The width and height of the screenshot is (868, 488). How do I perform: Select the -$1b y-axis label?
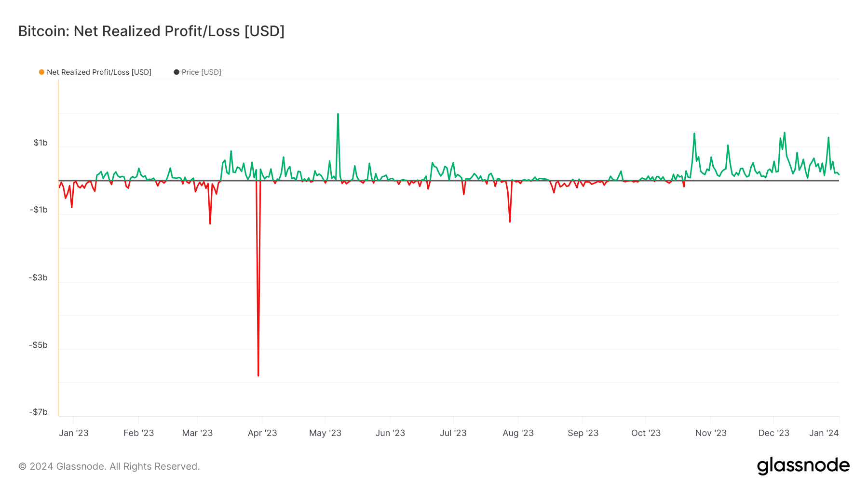click(x=39, y=210)
